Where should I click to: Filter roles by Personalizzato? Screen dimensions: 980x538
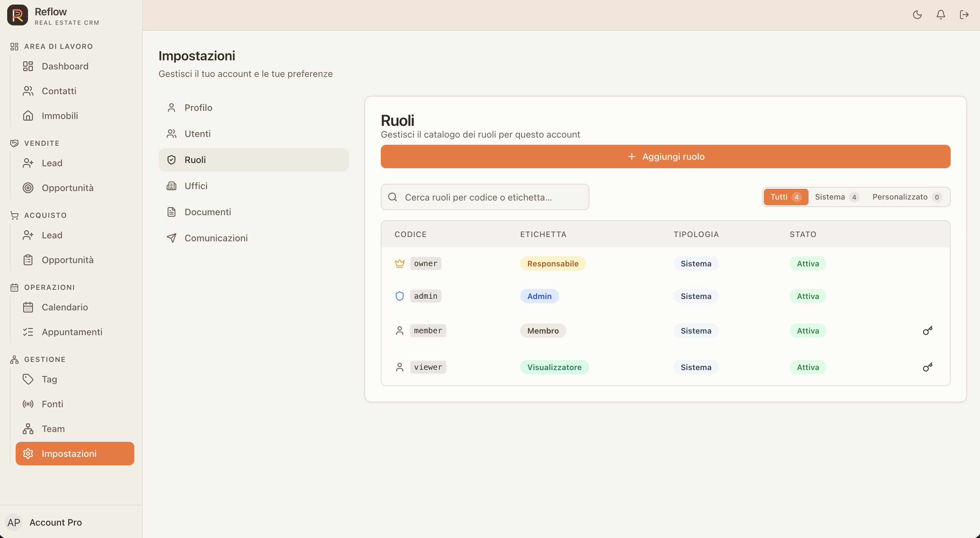click(x=907, y=197)
